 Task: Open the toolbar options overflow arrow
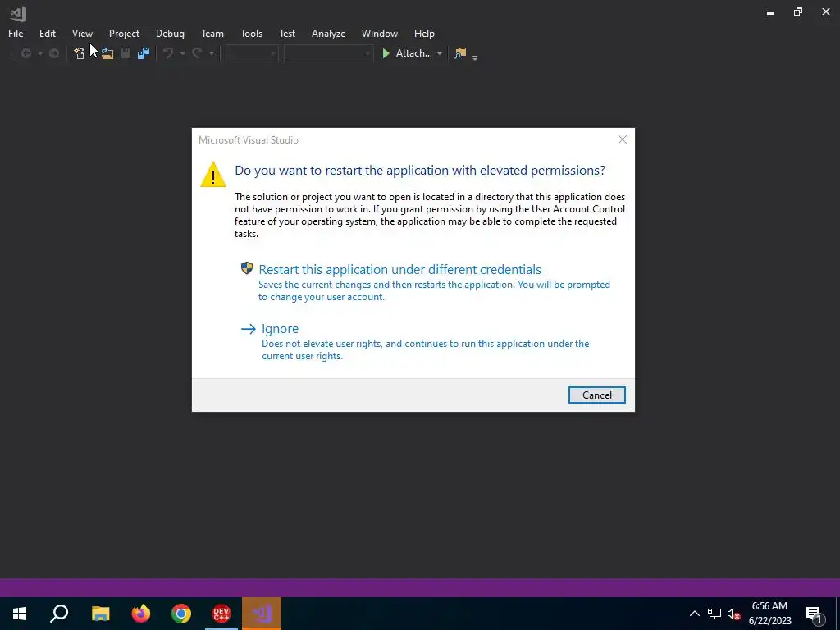point(475,57)
